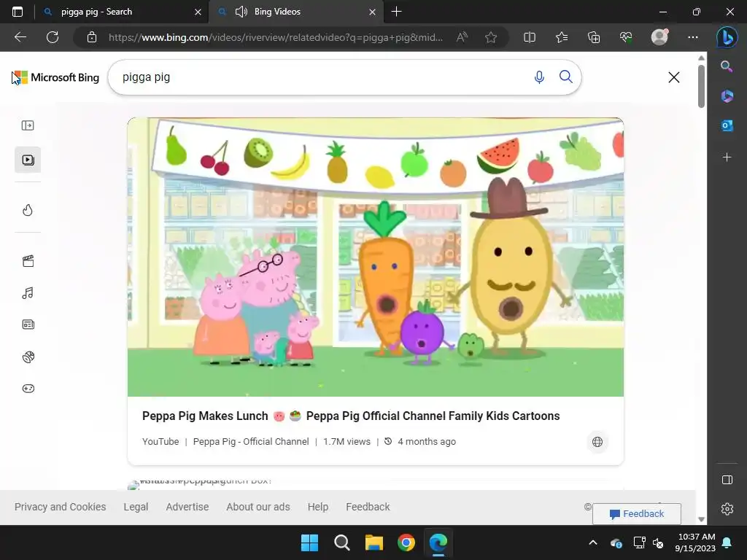Open Sports videos category
The width and height of the screenshot is (747, 560).
(28, 357)
